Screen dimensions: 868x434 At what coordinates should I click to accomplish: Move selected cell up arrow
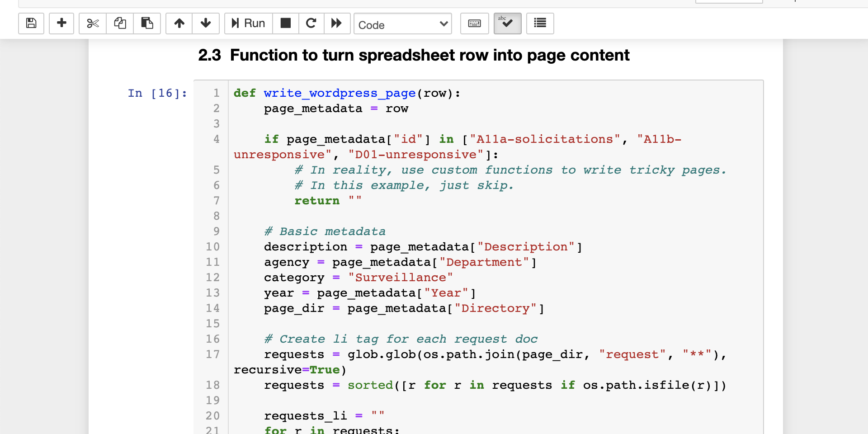coord(179,23)
